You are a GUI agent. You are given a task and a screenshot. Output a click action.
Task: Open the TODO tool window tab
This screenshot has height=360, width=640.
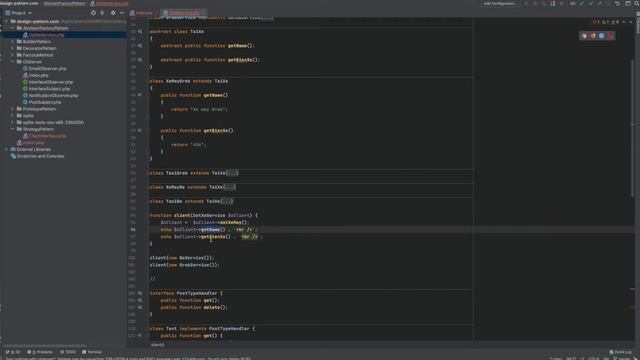pos(68,352)
